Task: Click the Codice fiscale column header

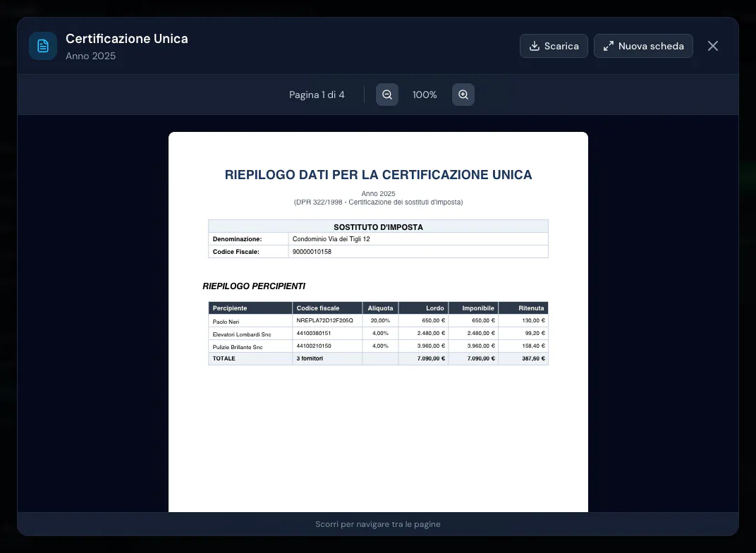Action: pyautogui.click(x=327, y=308)
